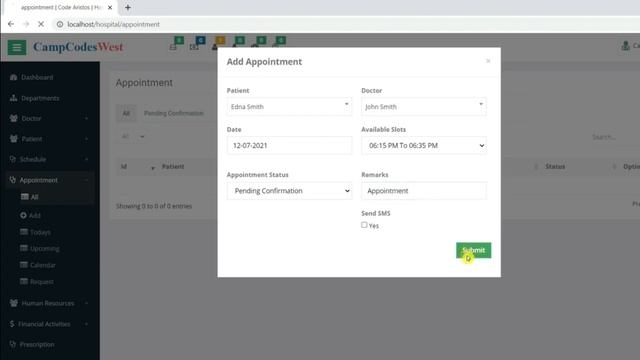Open the All entries-length dropdown
The width and height of the screenshot is (640, 360).
(x=133, y=136)
